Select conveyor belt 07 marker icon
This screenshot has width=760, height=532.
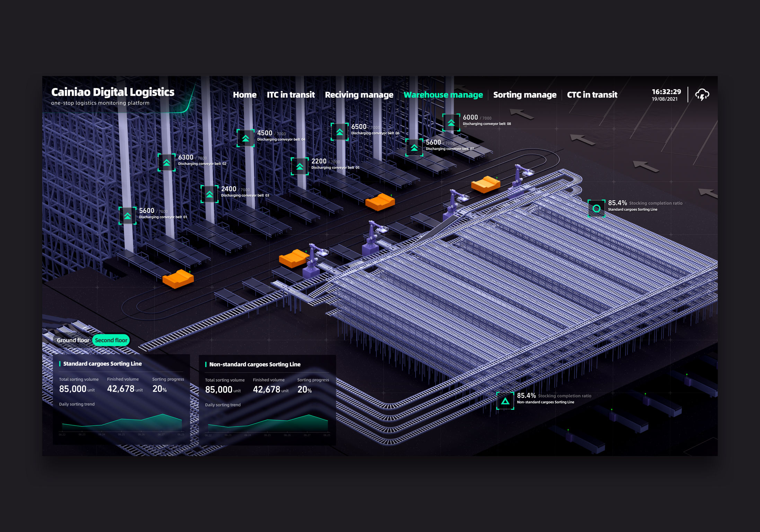coord(414,148)
